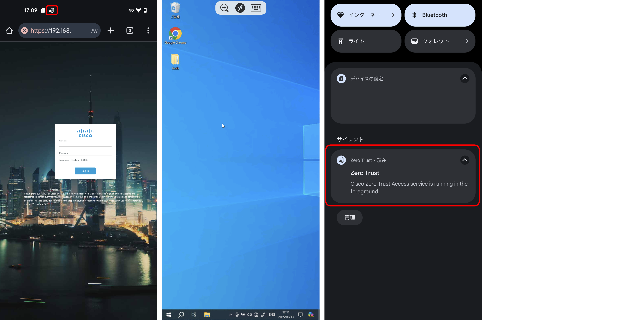Image resolution: width=644 pixels, height=320 pixels.
Task: Tap the Wi-Fi status icon in phone status bar
Action: (x=138, y=10)
